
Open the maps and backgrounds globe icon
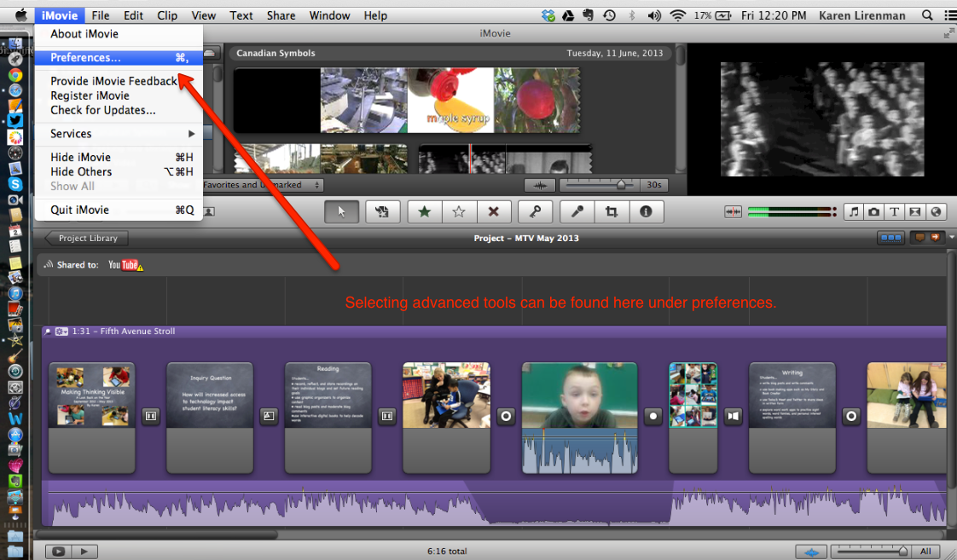coord(936,211)
